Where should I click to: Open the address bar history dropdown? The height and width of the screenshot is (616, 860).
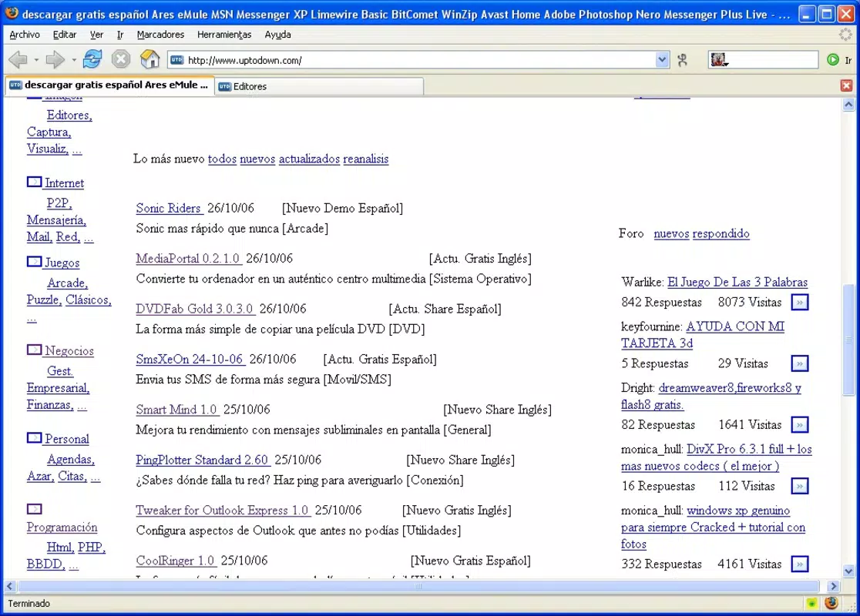point(663,60)
